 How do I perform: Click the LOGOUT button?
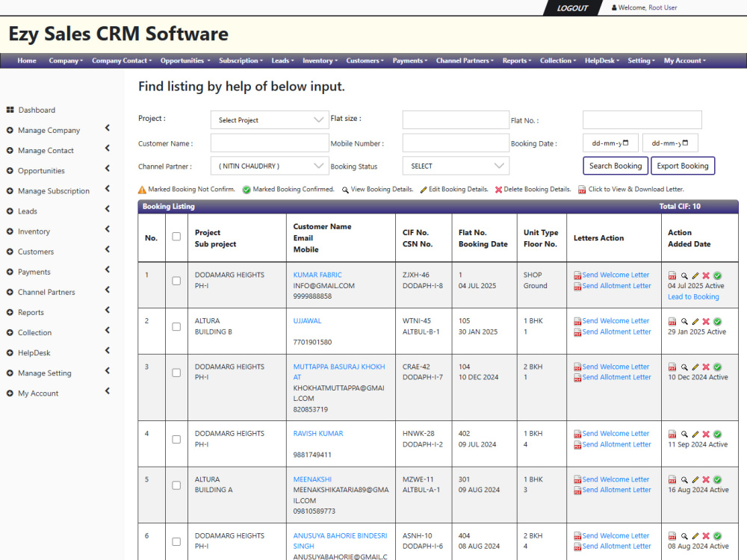pyautogui.click(x=572, y=8)
